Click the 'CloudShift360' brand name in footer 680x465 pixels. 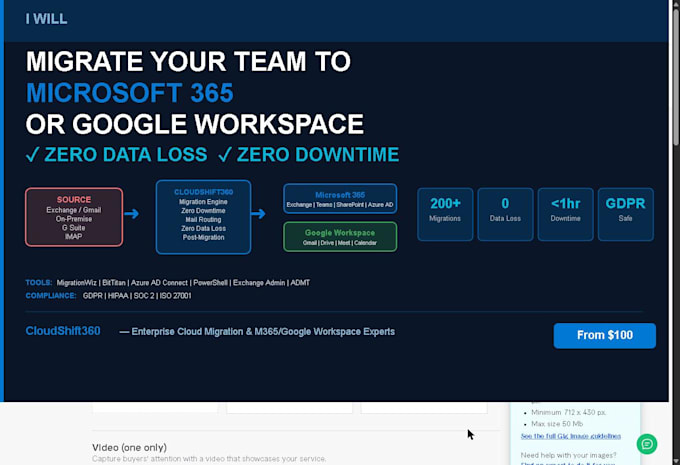(63, 331)
